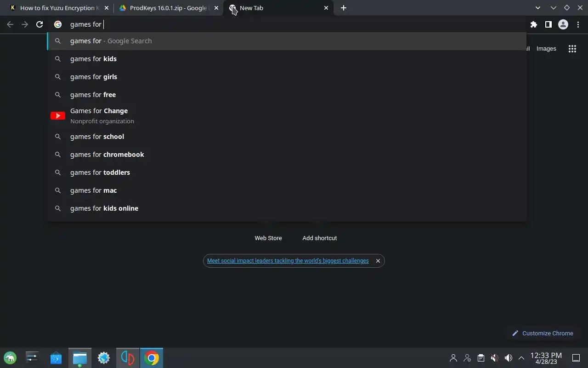
Task: Click the second user status tray icon
Action: (467, 358)
